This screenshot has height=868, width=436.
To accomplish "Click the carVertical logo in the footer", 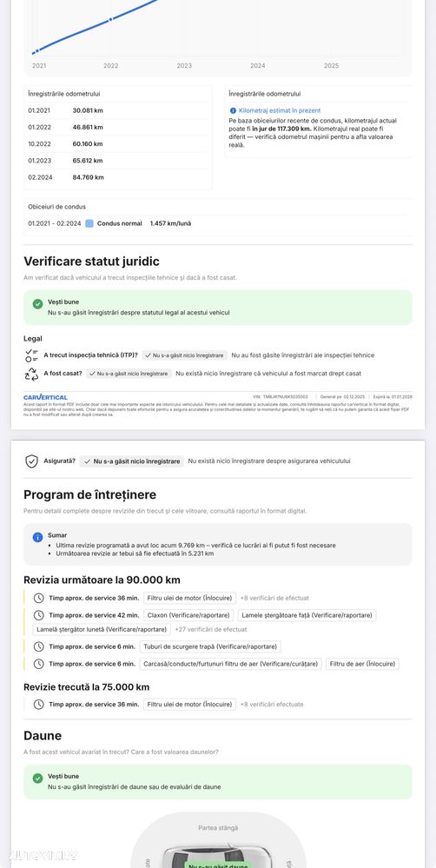I will coord(45,397).
